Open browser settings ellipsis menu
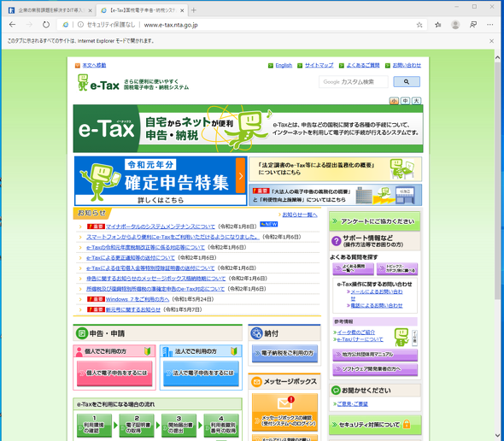This screenshot has width=504, height=441. 489,25
